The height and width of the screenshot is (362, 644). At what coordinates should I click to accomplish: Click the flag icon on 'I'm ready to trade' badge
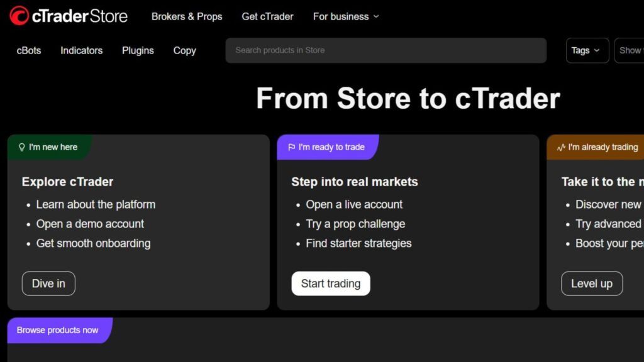291,146
